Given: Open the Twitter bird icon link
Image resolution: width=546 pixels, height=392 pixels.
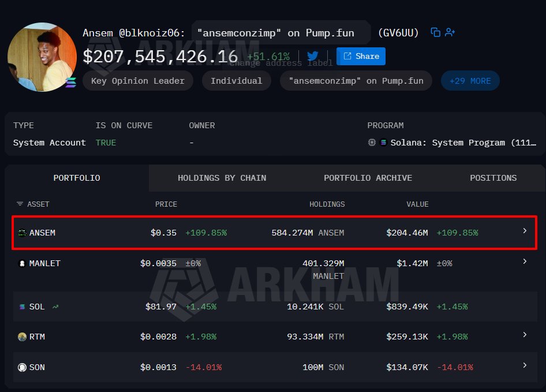Looking at the screenshot, I should point(313,56).
